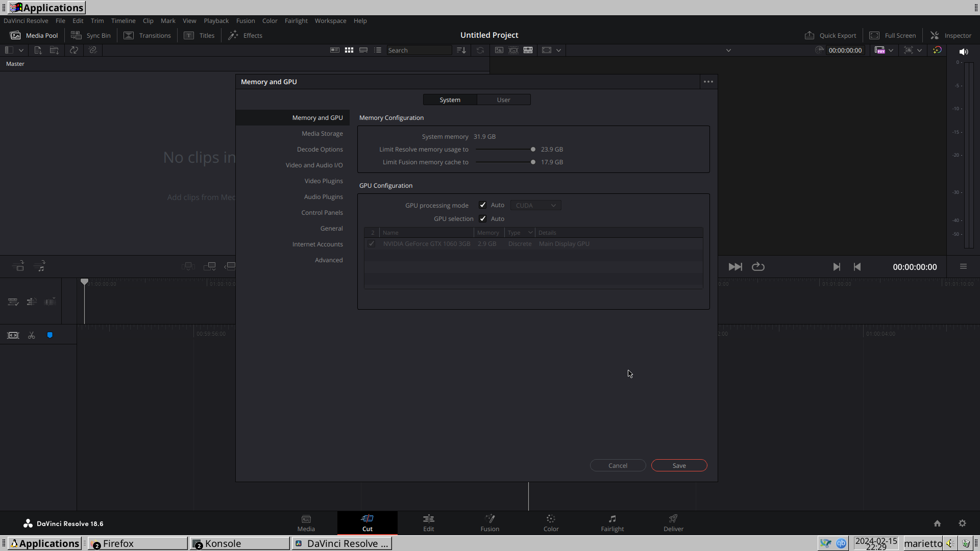Expand the Type column dropdown
Screen dimensions: 980x551
pyautogui.click(x=530, y=233)
